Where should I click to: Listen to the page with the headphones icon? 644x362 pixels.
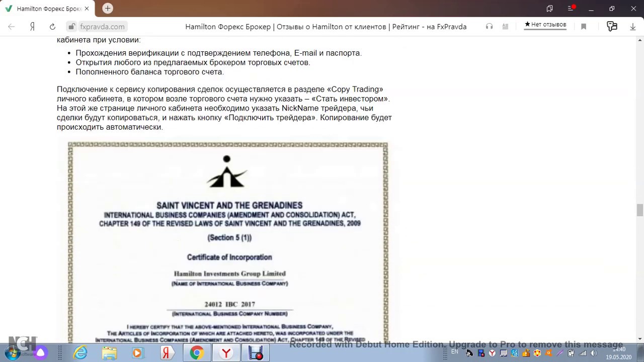click(489, 27)
